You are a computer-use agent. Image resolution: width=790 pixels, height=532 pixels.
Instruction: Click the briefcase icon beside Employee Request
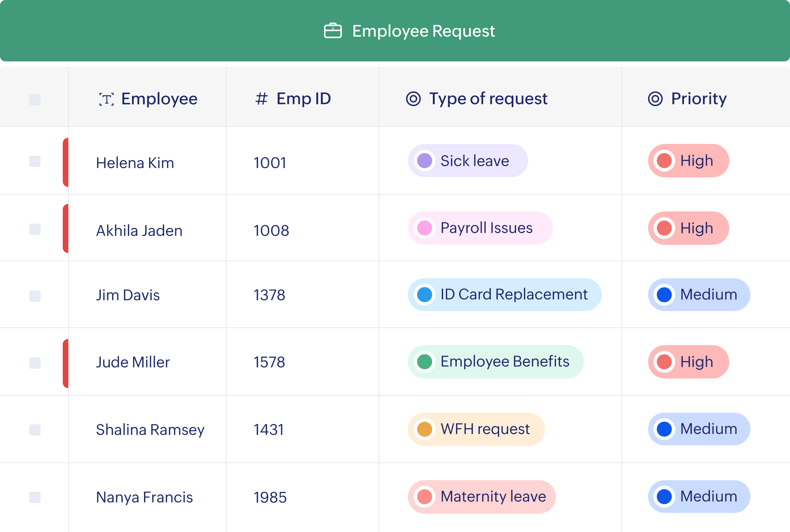333,31
